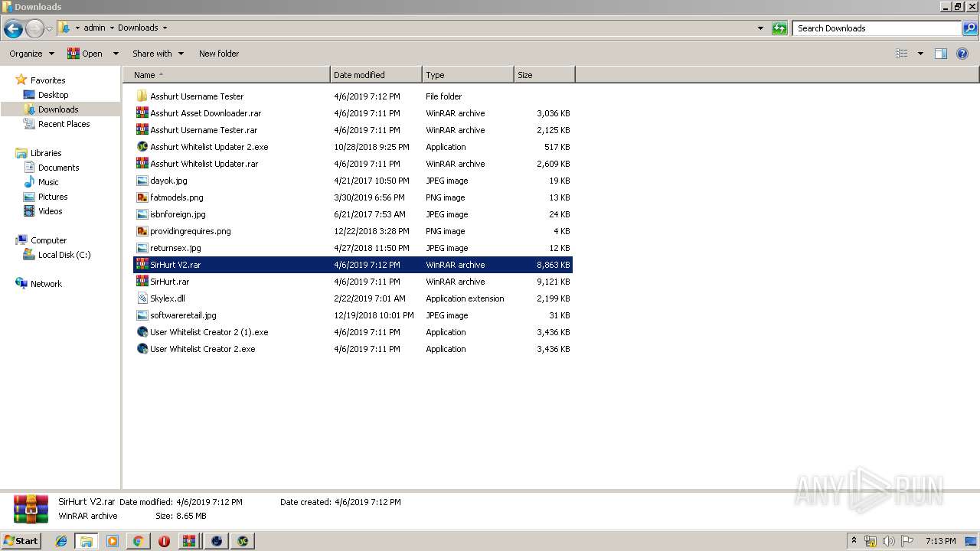The width and height of the screenshot is (980, 551).
Task: Click New folder button
Action: pos(219,54)
